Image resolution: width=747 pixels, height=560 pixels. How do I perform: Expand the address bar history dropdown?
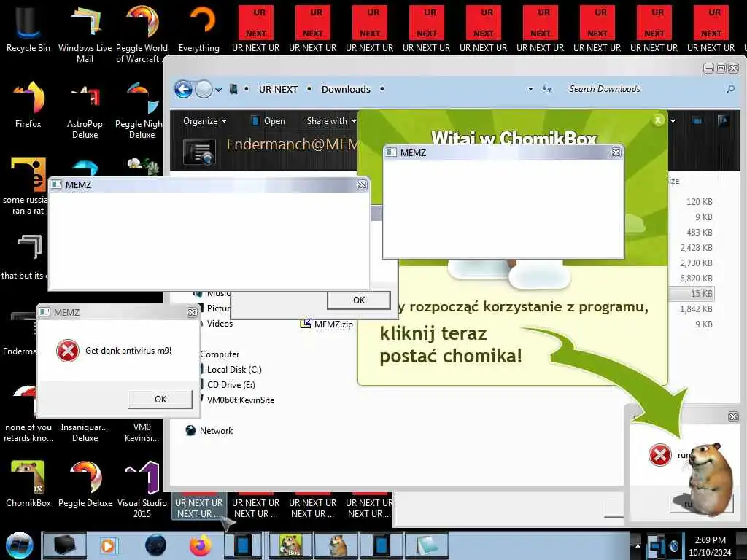click(530, 89)
